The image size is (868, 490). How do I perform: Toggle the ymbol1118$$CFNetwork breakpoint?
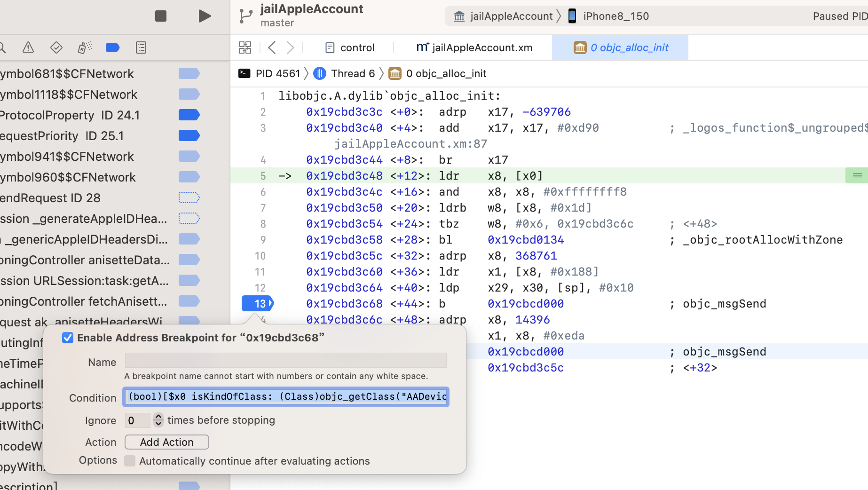189,94
